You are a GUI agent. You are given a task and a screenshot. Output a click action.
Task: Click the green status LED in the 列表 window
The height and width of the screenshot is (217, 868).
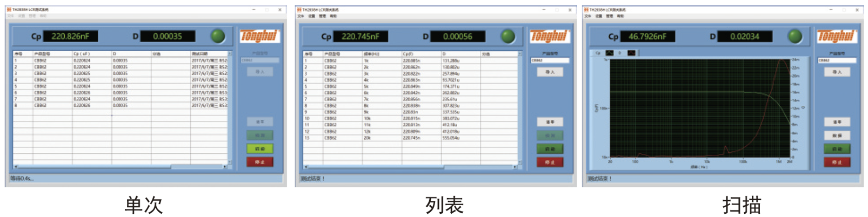508,36
